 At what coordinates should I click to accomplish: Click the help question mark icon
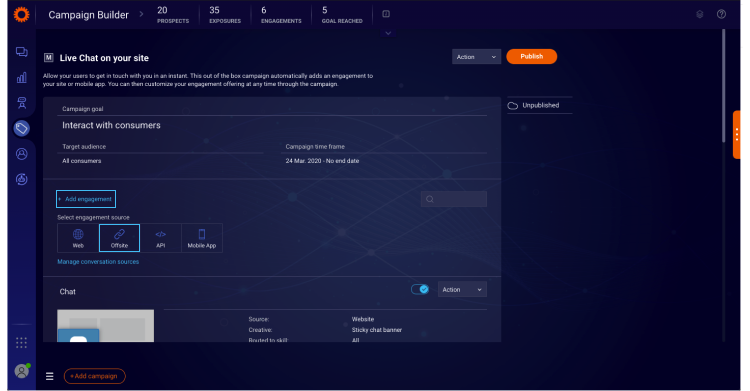(721, 14)
